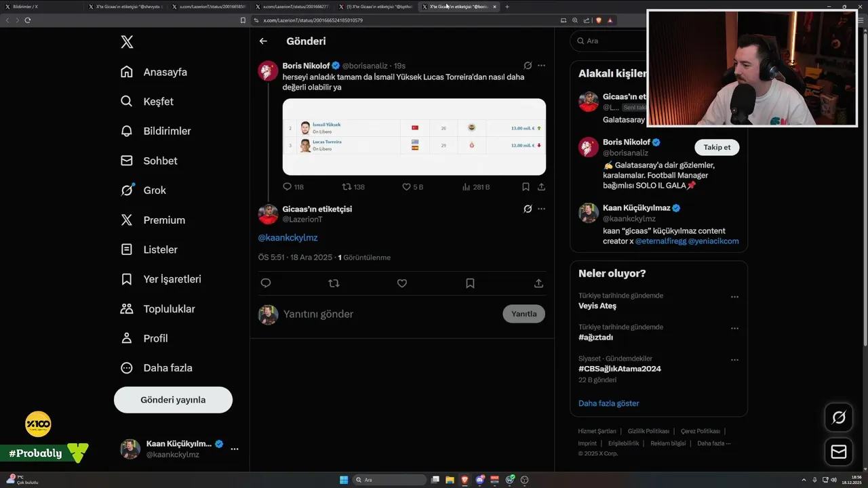Screen dimensions: 868x488
Task: Open the floating messages envelope button
Action: click(839, 451)
